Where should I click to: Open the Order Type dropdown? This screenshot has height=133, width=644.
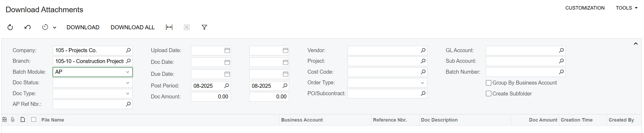coord(422,83)
